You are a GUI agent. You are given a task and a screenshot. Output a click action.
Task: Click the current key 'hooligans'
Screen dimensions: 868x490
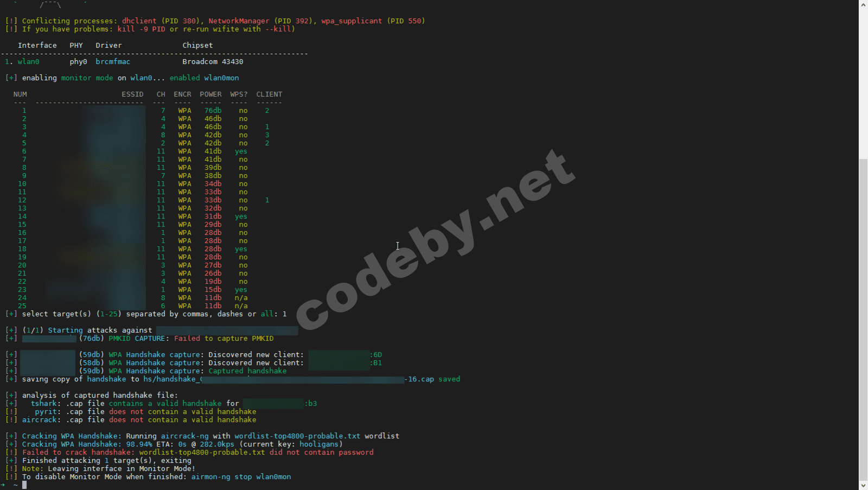[x=319, y=444]
